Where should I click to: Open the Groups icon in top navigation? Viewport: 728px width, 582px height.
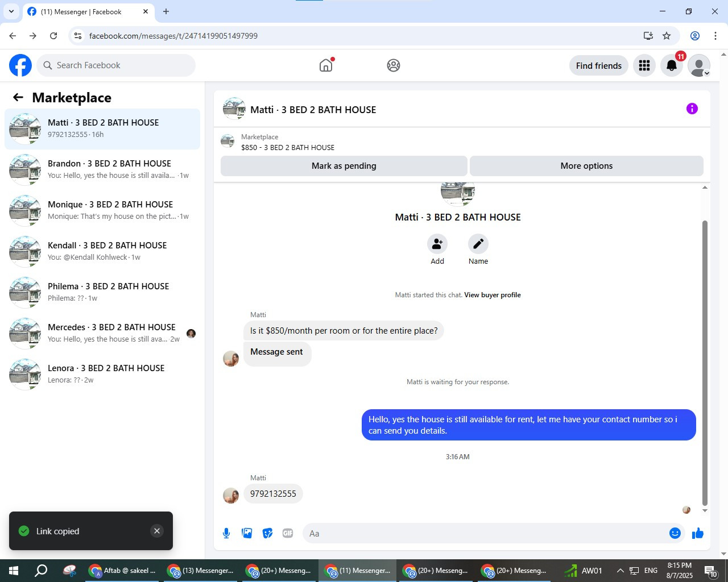coord(394,65)
